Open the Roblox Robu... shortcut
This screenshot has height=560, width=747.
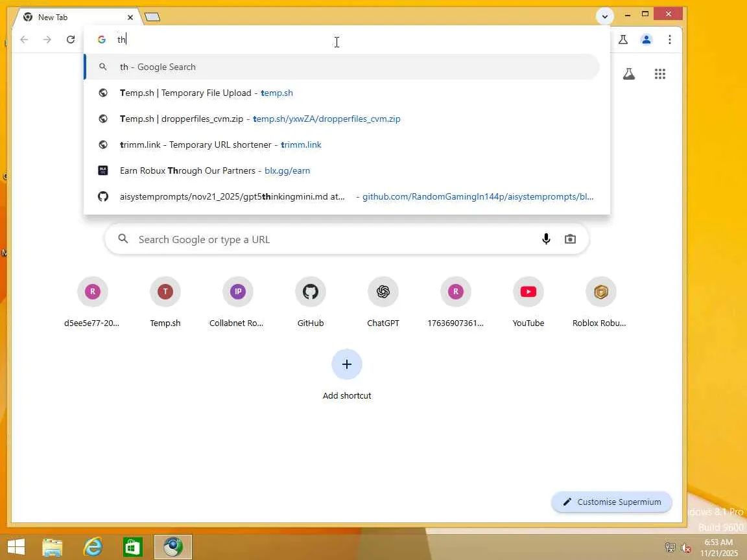click(x=600, y=301)
